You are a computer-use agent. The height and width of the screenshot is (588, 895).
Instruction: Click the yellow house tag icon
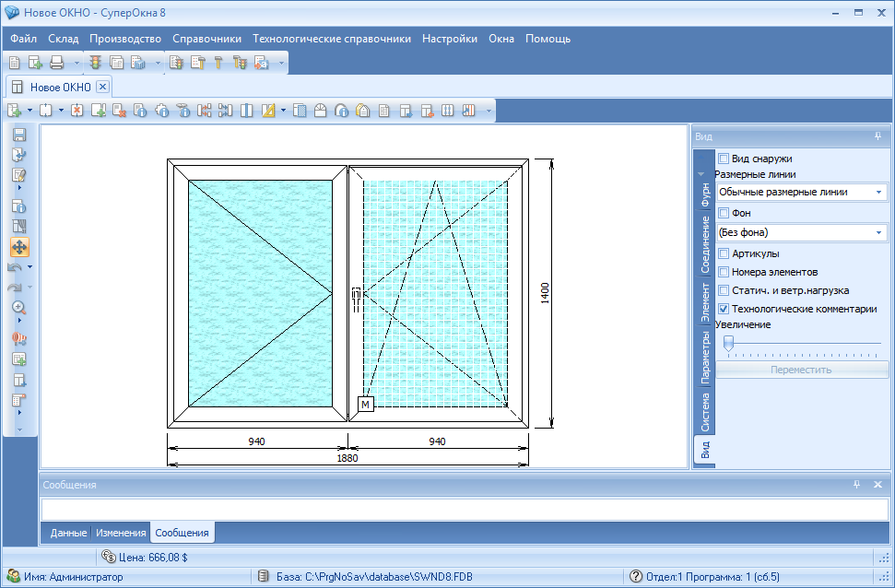click(x=363, y=111)
